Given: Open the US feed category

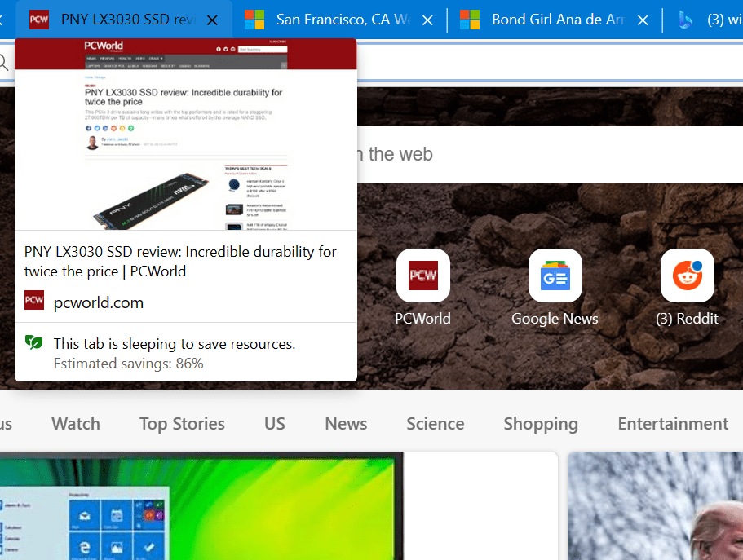Looking at the screenshot, I should coord(275,424).
